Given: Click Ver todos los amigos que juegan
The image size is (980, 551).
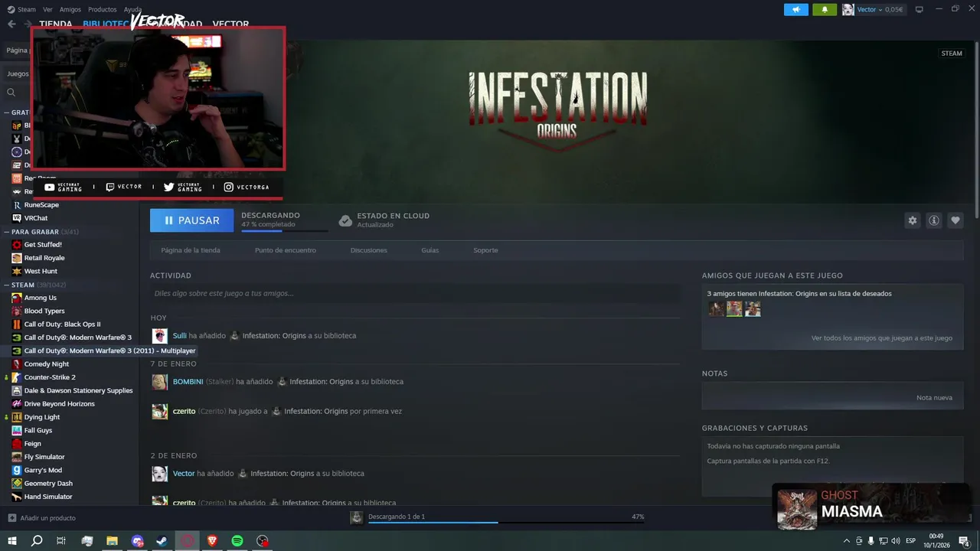Looking at the screenshot, I should (x=882, y=338).
